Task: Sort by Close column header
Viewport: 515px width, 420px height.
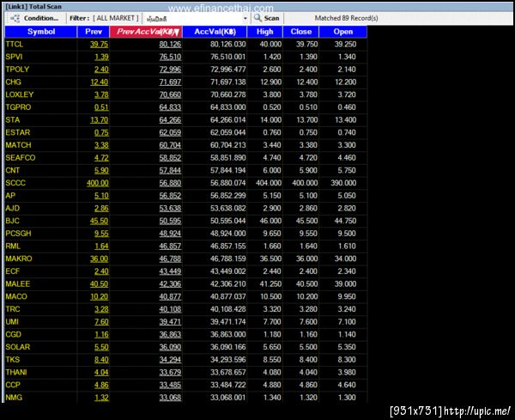Action: (x=301, y=32)
